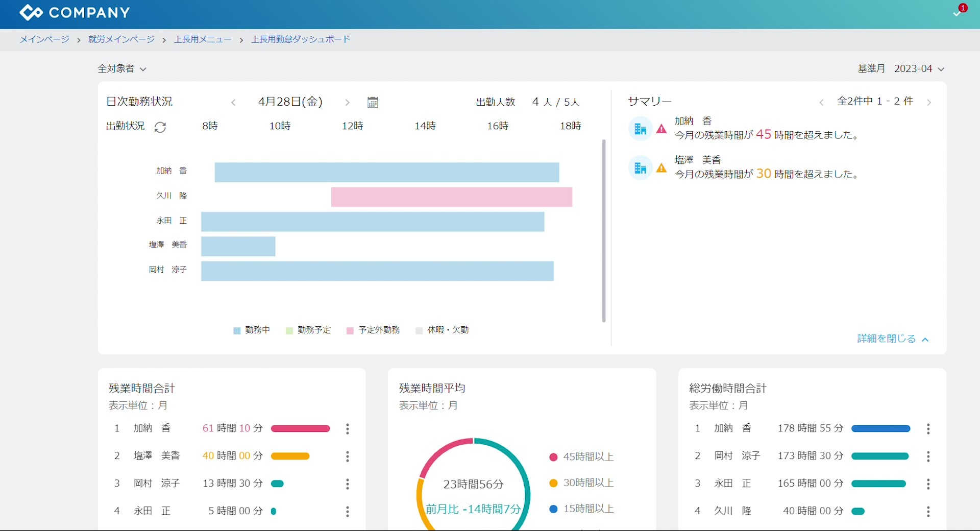Show previous page of サマリー

pyautogui.click(x=821, y=102)
